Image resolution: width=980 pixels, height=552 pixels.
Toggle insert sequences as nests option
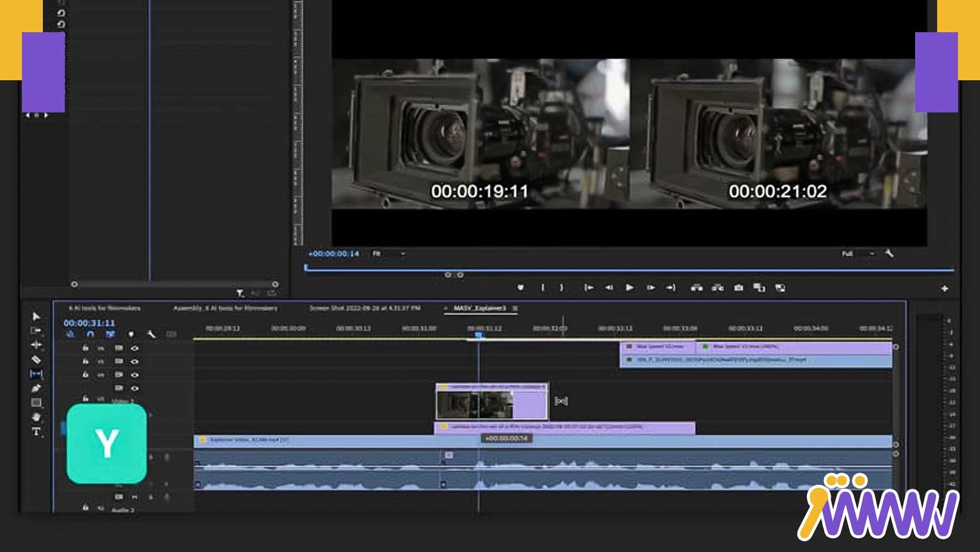[70, 334]
